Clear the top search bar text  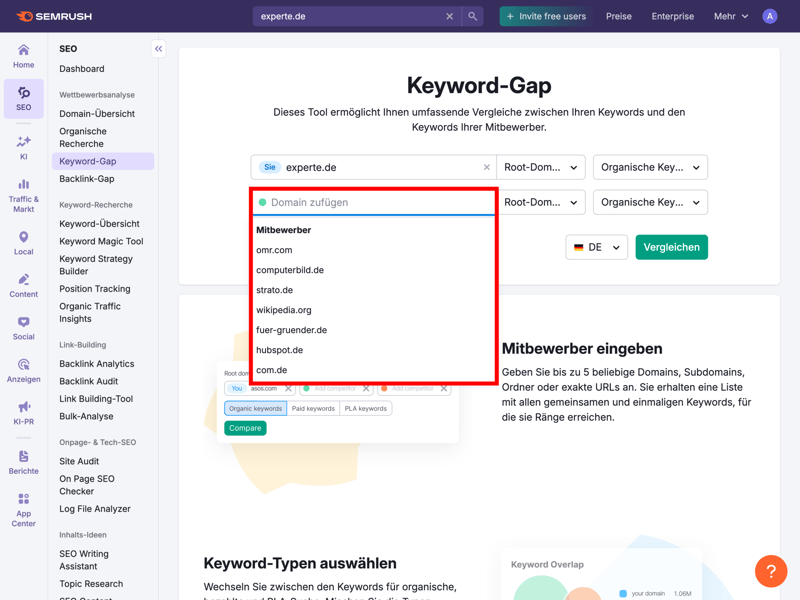449,16
